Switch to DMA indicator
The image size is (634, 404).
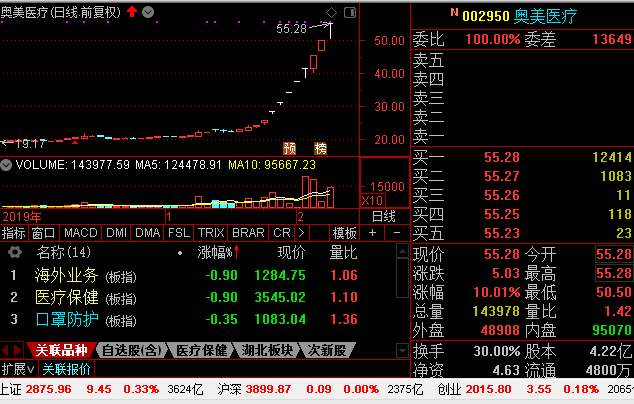148,233
